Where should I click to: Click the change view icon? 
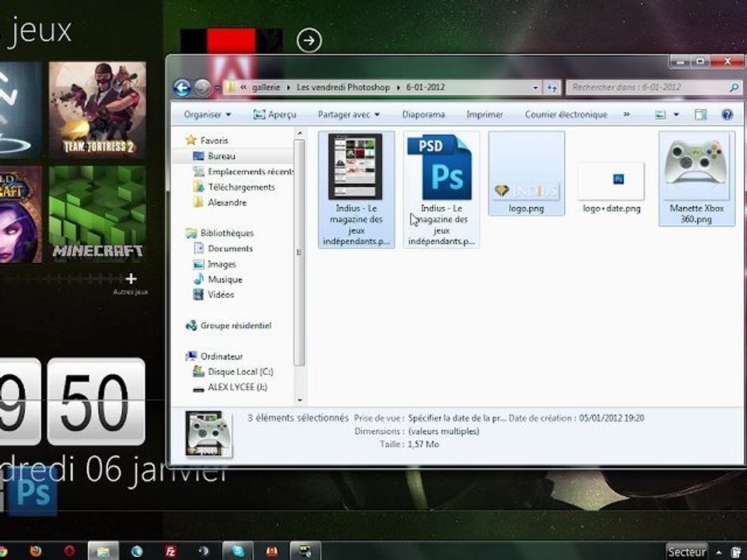661,115
